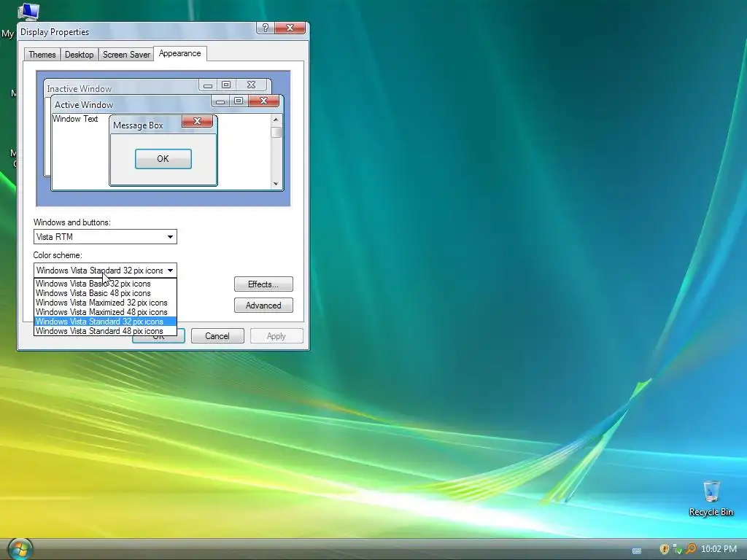Image resolution: width=747 pixels, height=560 pixels.
Task: Collapse the Color scheme dropdown arrow
Action: click(170, 271)
